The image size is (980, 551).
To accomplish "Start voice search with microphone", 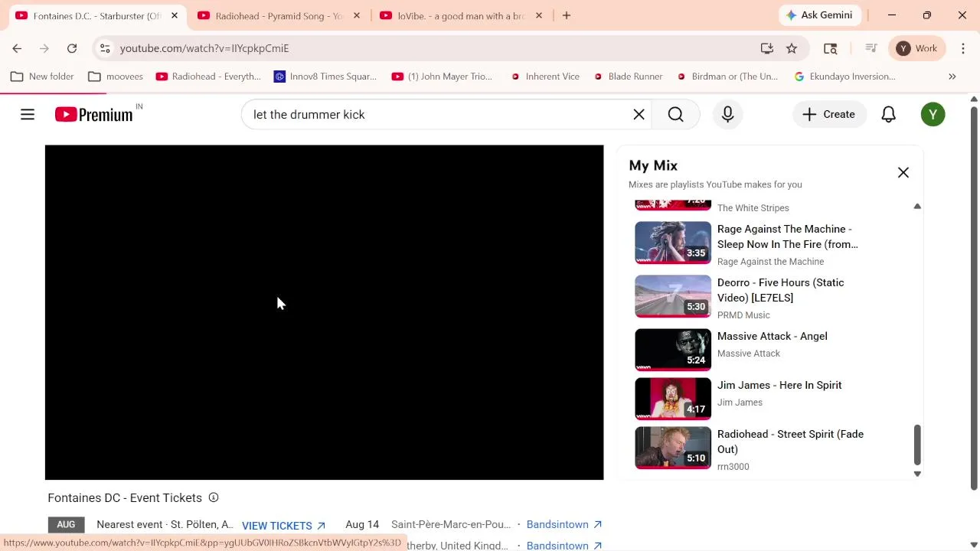I will point(727,115).
